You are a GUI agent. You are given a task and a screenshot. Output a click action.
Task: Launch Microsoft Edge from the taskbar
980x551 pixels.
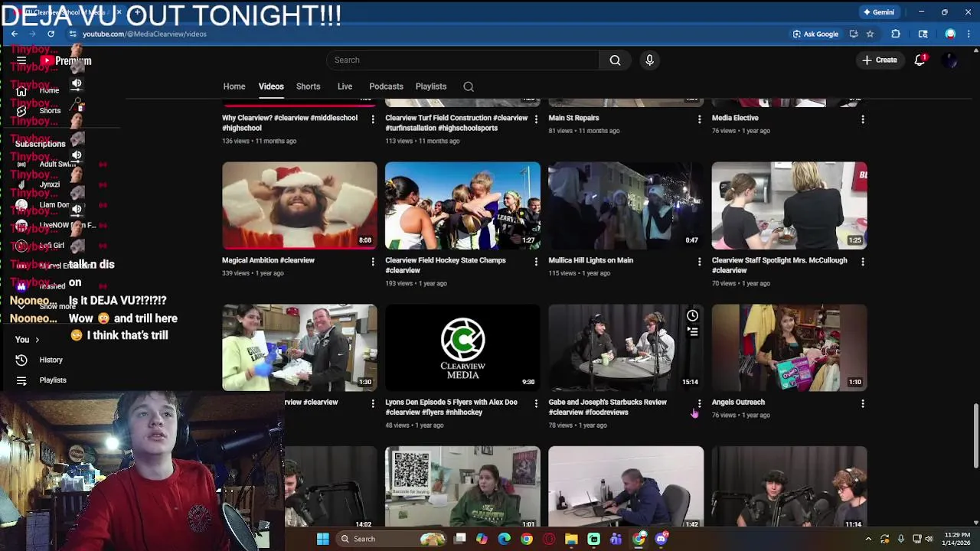tap(504, 539)
